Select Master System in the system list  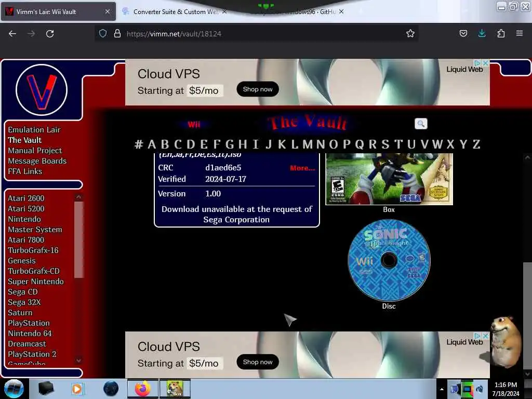pos(35,229)
